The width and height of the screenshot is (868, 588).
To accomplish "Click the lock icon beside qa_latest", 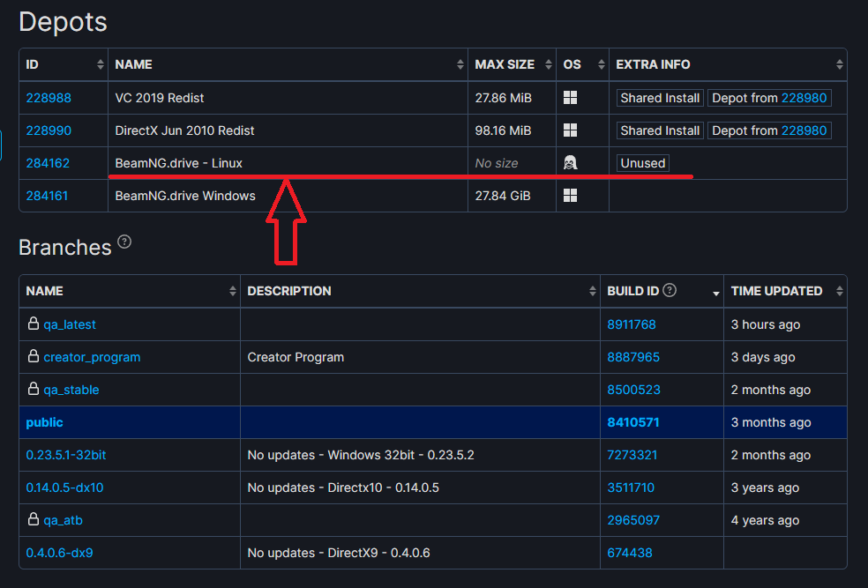I will click(34, 323).
